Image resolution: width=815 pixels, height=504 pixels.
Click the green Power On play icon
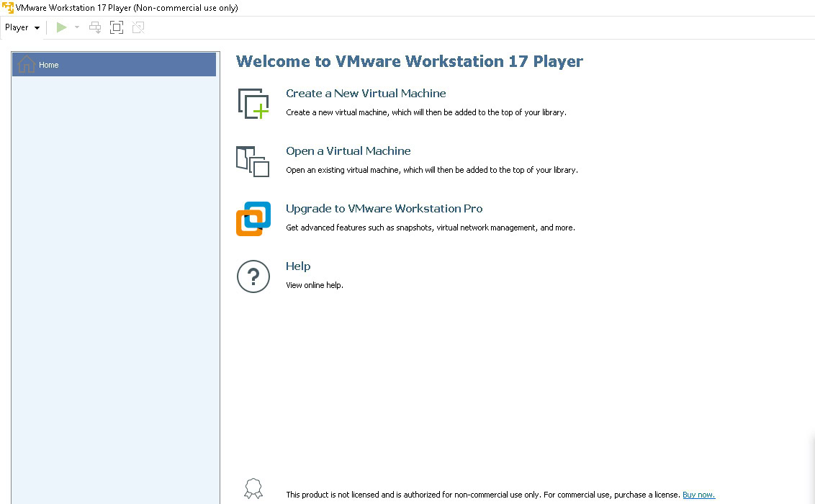pyautogui.click(x=61, y=27)
